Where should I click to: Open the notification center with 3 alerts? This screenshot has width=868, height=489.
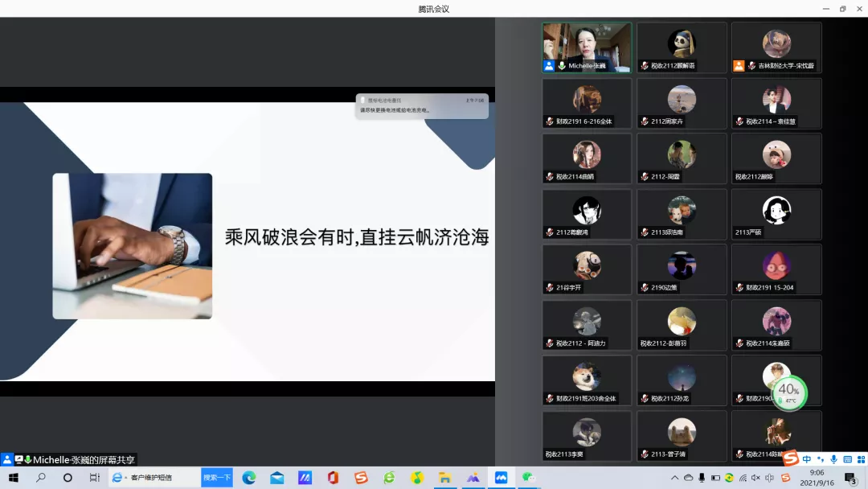850,478
